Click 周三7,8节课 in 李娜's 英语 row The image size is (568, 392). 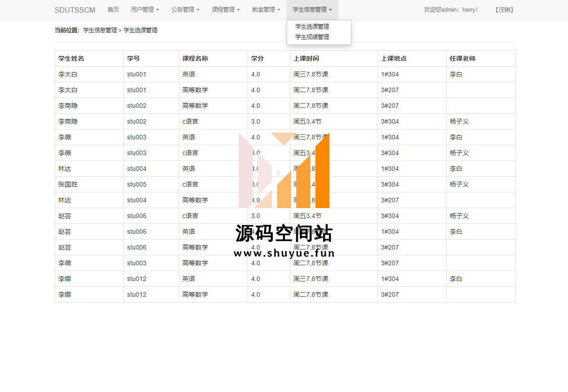coord(311,279)
